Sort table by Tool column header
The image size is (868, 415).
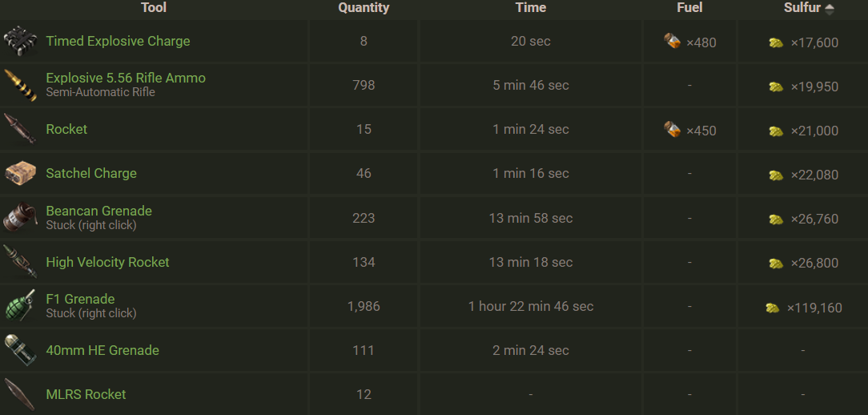[x=154, y=8]
